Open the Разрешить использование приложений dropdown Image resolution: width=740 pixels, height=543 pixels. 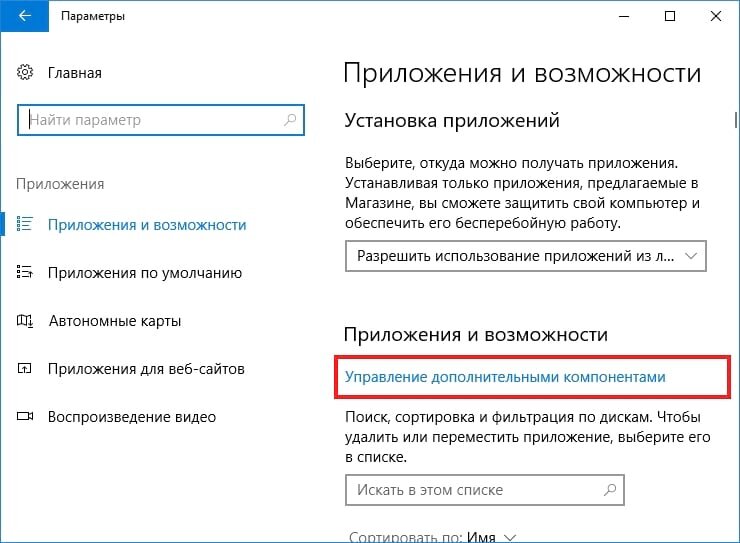pyautogui.click(x=526, y=256)
